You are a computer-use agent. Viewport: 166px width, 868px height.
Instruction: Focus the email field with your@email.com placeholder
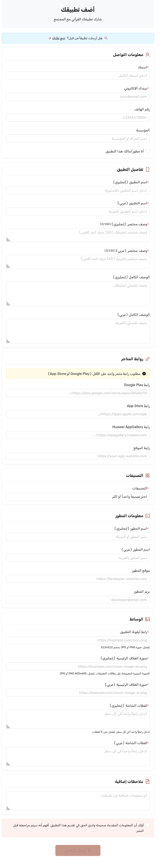point(78,96)
